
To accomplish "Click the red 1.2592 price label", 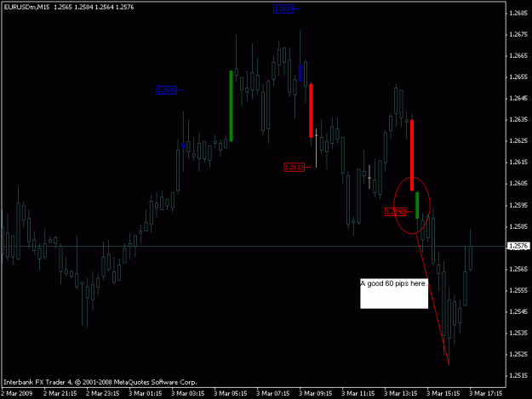I will click(395, 212).
